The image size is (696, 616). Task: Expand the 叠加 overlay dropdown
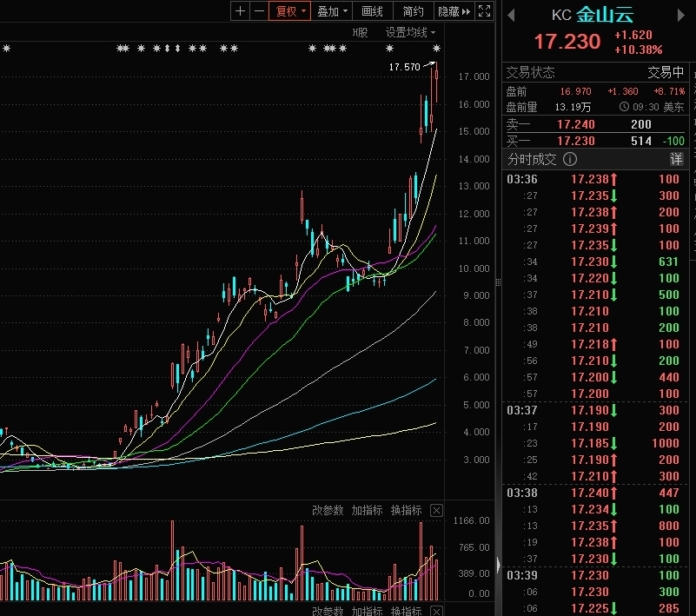(333, 11)
